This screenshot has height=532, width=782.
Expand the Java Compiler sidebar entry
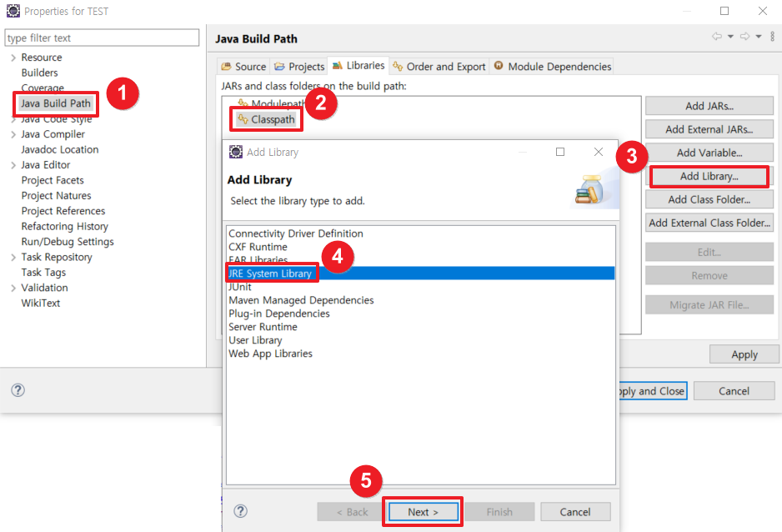pos(12,133)
